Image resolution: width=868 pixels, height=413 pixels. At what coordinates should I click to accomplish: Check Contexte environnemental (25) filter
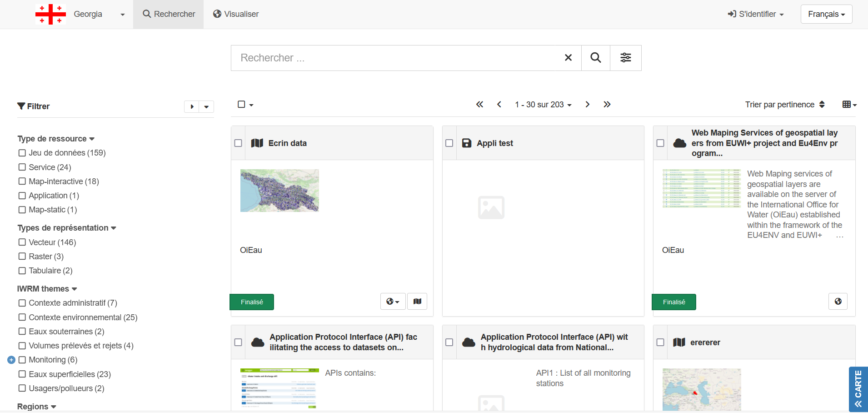click(22, 317)
